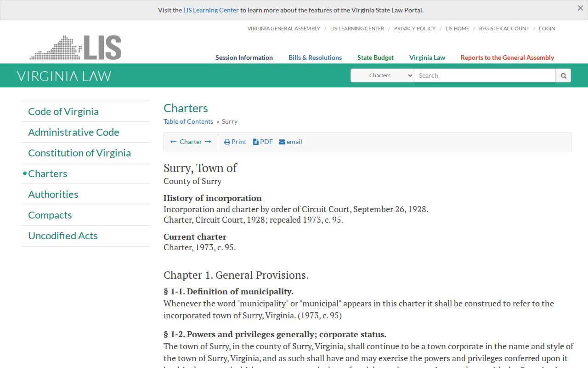Go to LIS Home
The width and height of the screenshot is (588, 368).
click(x=457, y=29)
